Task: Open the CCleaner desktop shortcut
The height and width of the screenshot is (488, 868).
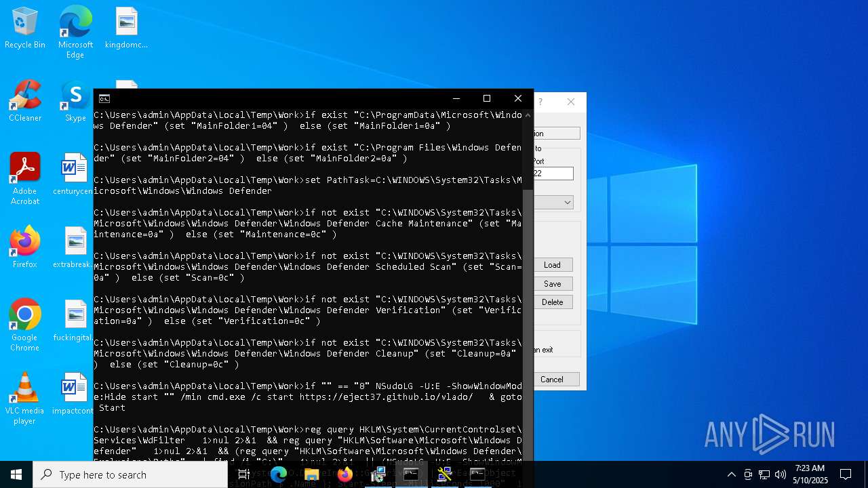Action: [25, 102]
